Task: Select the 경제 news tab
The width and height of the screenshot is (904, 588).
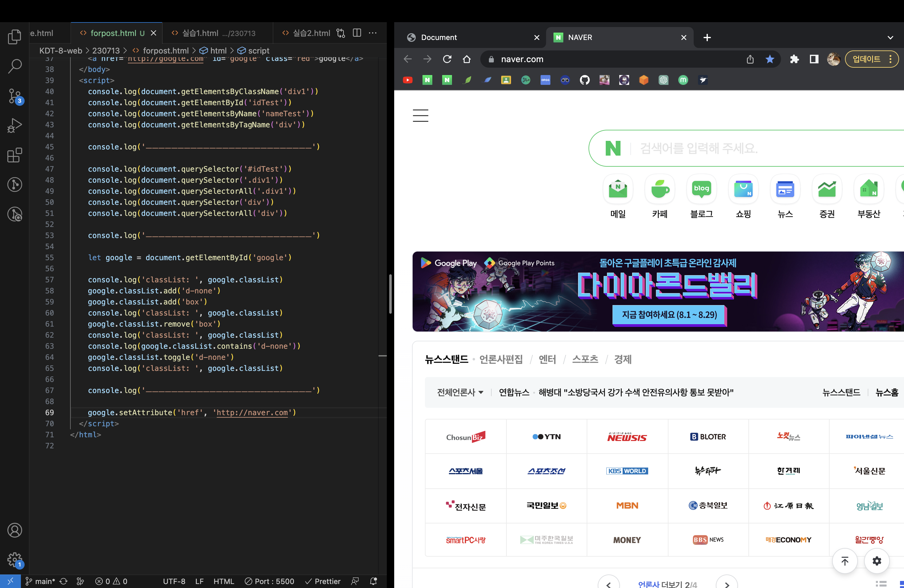Action: point(623,359)
